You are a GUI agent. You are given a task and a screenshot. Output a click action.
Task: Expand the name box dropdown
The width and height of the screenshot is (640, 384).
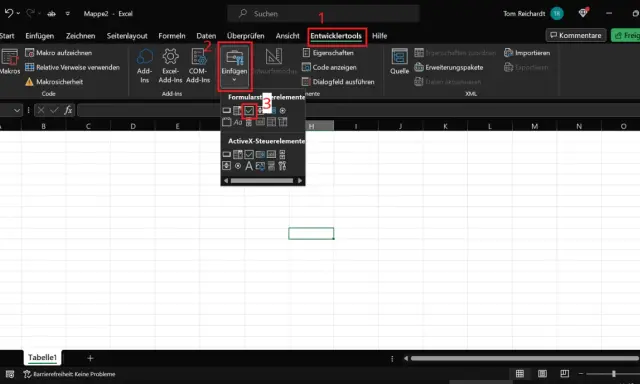click(x=17, y=110)
